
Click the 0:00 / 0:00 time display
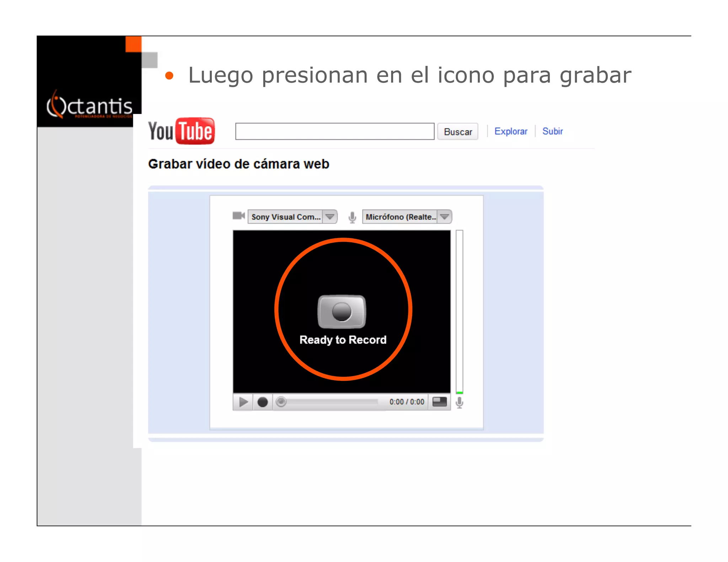407,402
